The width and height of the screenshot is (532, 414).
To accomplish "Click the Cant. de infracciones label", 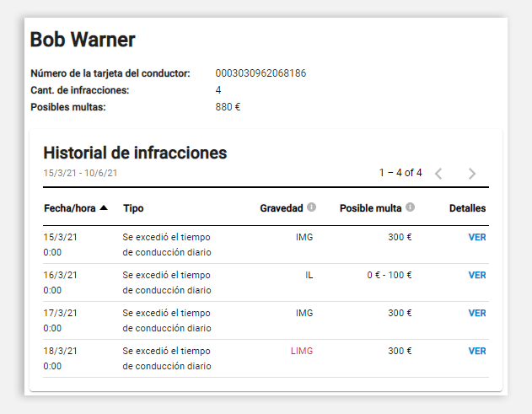I will click(x=80, y=90).
